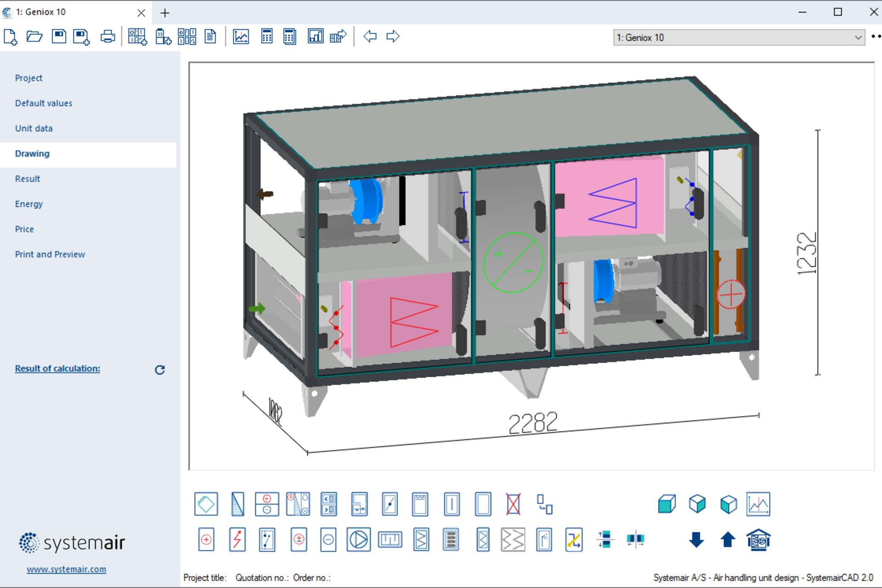Insert the fan component with play triangle
The image size is (882, 588).
[x=359, y=539]
